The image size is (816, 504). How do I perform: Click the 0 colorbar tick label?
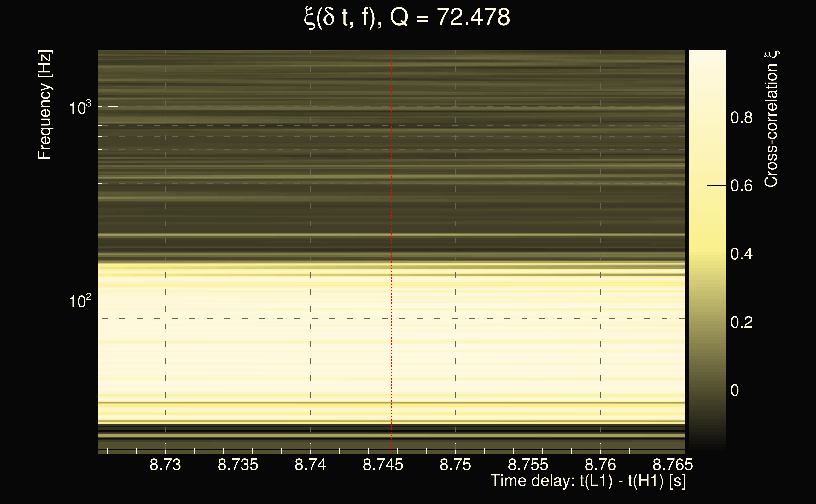(735, 390)
